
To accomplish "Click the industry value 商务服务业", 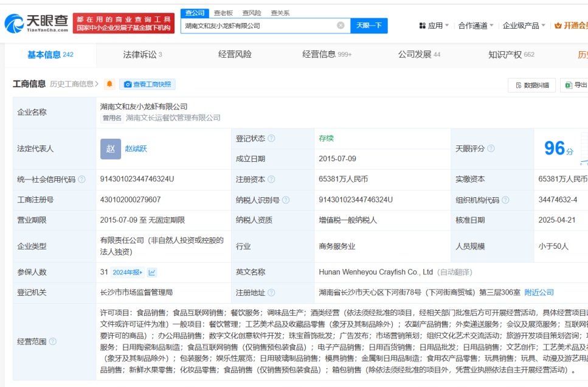I will pos(337,246).
